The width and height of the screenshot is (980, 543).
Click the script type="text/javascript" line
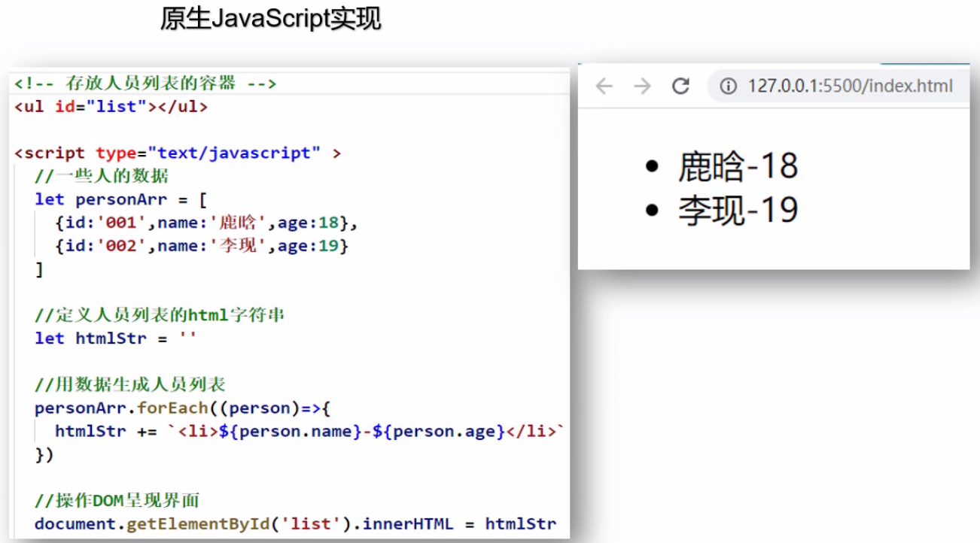[x=178, y=153]
